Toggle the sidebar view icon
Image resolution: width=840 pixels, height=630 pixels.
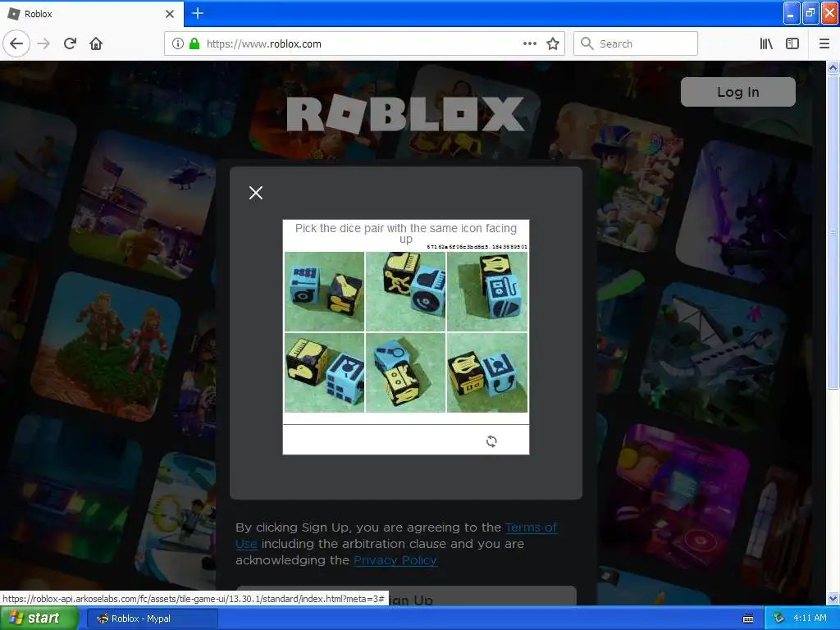coord(792,43)
